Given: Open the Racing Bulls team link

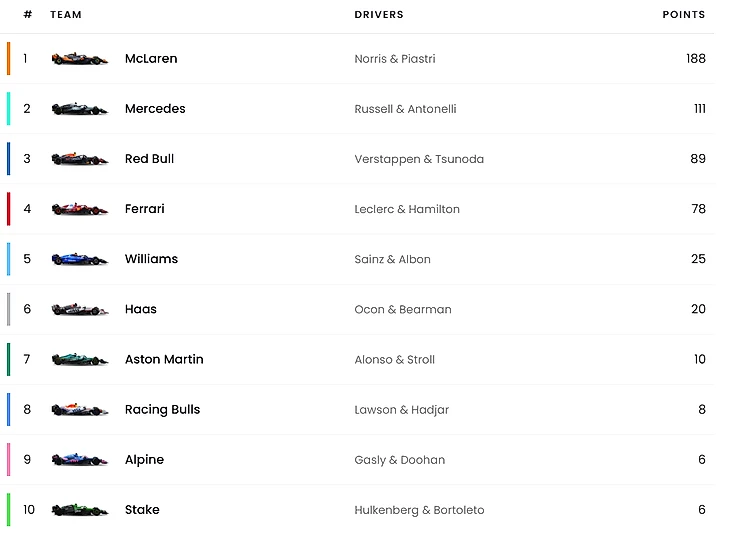Looking at the screenshot, I should 162,410.
